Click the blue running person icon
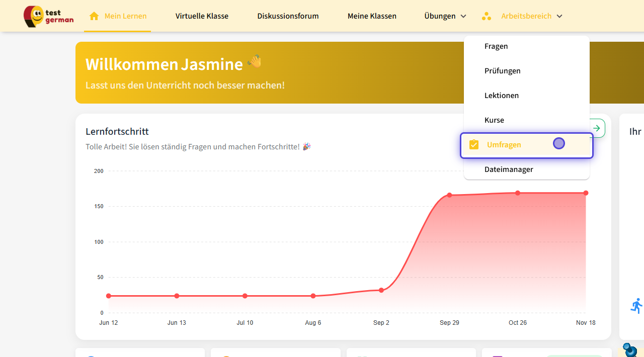 click(x=636, y=306)
